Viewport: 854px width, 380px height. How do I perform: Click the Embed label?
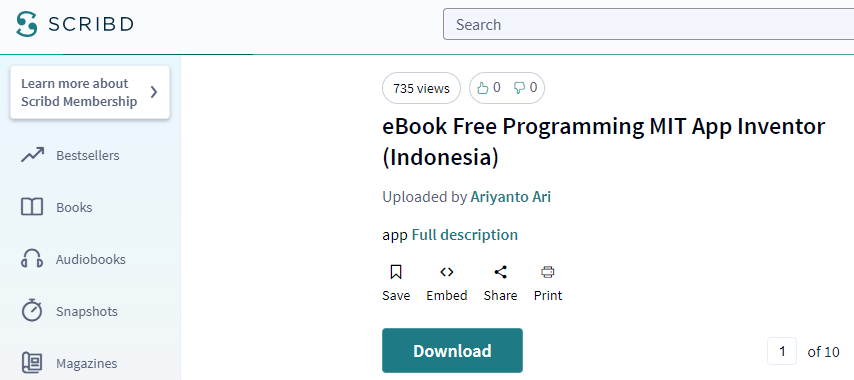point(447,296)
